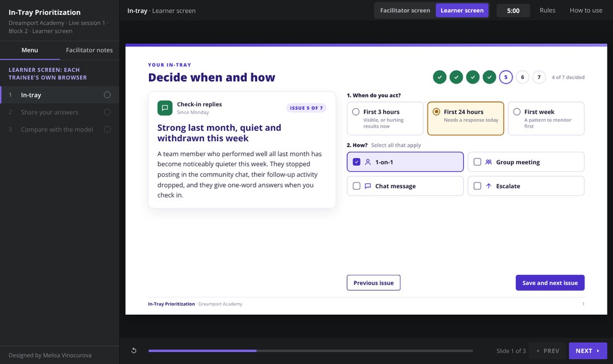Click the person icon in the 1-on-1 option
Image resolution: width=613 pixels, height=364 pixels.
[x=367, y=162]
